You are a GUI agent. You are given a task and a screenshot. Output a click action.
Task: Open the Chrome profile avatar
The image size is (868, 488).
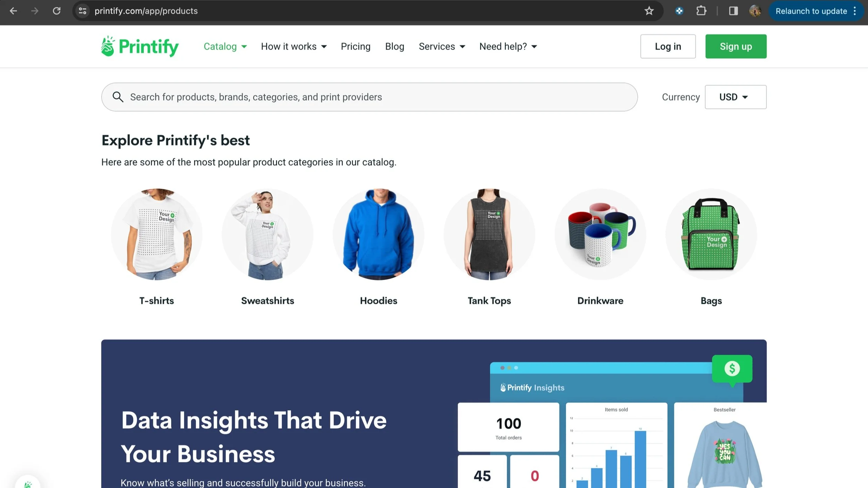click(755, 11)
